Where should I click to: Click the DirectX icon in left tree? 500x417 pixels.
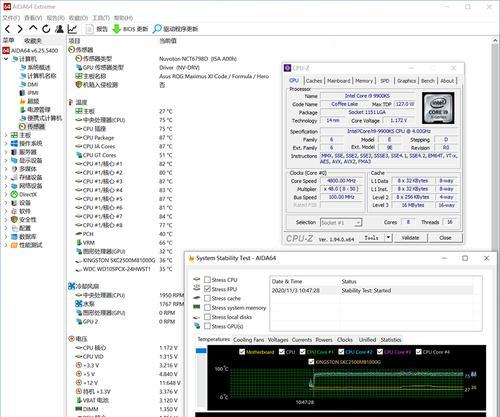[14, 194]
